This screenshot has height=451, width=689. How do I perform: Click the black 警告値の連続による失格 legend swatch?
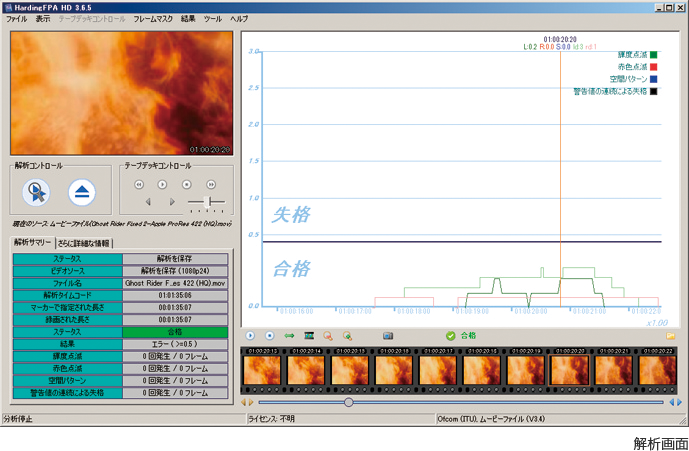[653, 92]
